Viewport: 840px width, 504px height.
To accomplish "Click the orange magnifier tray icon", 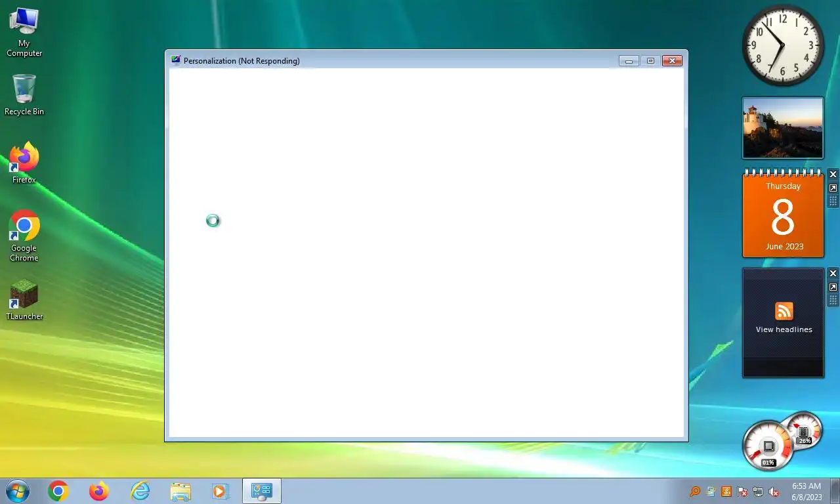I will pyautogui.click(x=694, y=492).
